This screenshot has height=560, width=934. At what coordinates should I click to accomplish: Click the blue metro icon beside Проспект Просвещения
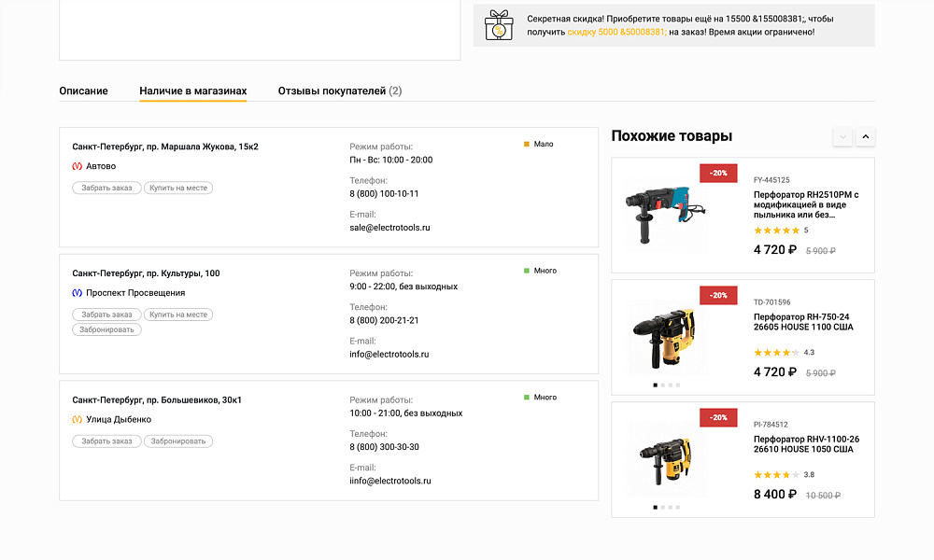(x=78, y=293)
